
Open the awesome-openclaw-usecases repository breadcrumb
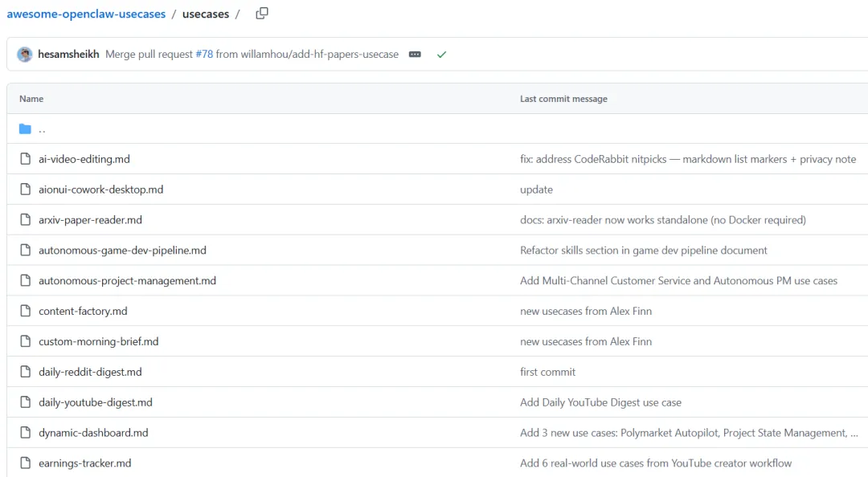86,14
